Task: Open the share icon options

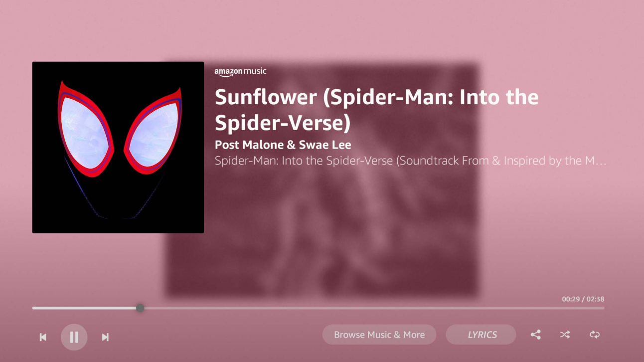Action: point(535,335)
